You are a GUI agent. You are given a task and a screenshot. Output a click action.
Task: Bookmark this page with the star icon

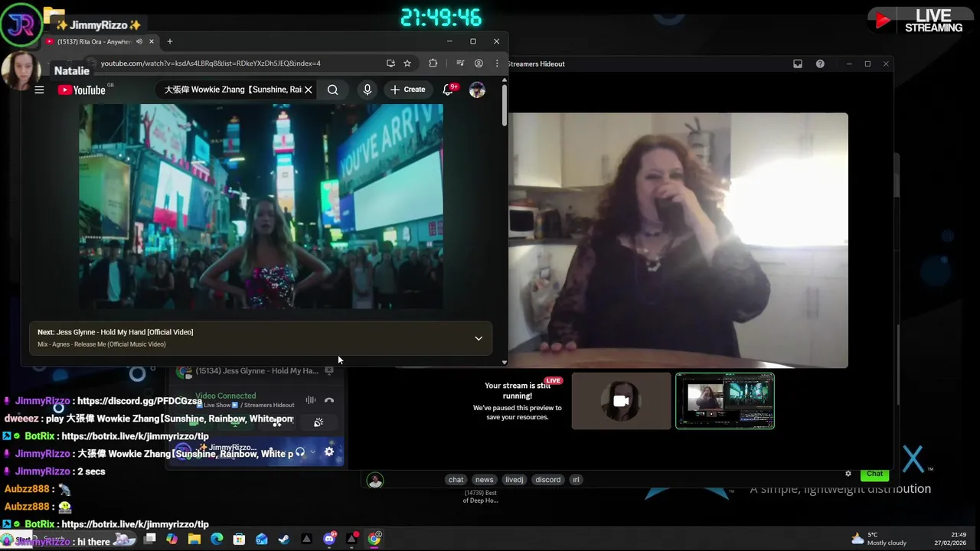(407, 64)
